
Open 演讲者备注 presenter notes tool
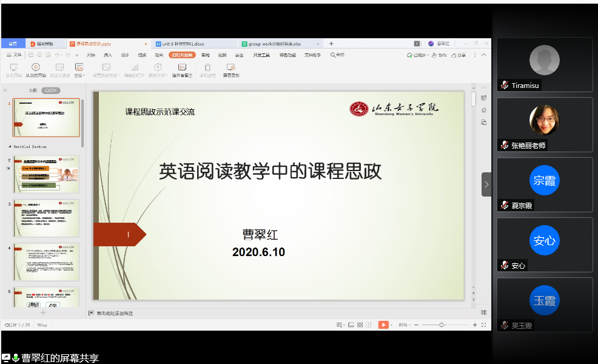coord(181,67)
